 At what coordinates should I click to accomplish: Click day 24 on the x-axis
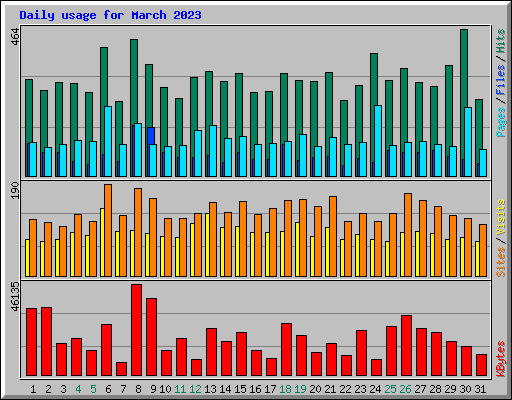pos(375,389)
